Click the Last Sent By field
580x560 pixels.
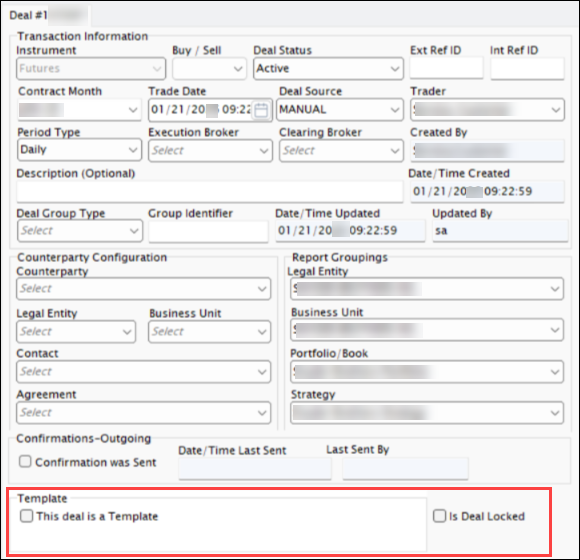click(405, 468)
